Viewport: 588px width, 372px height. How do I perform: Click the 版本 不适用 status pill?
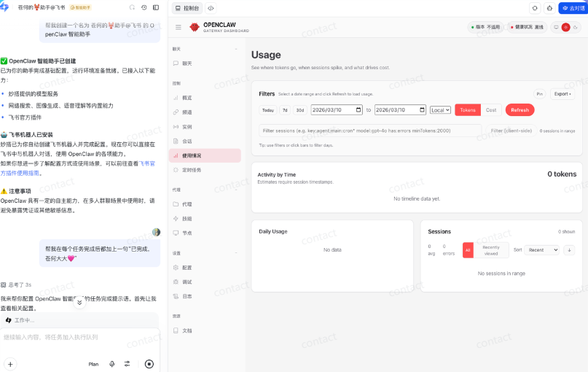[x=485, y=27]
